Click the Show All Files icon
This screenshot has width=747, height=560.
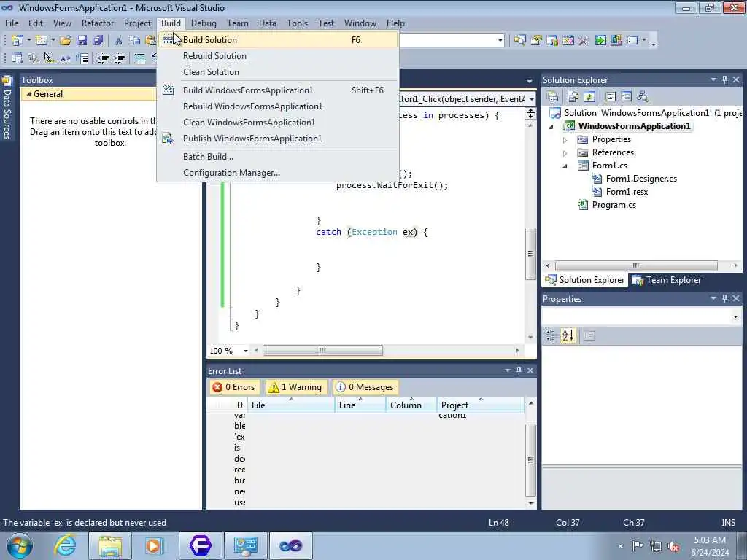click(573, 97)
